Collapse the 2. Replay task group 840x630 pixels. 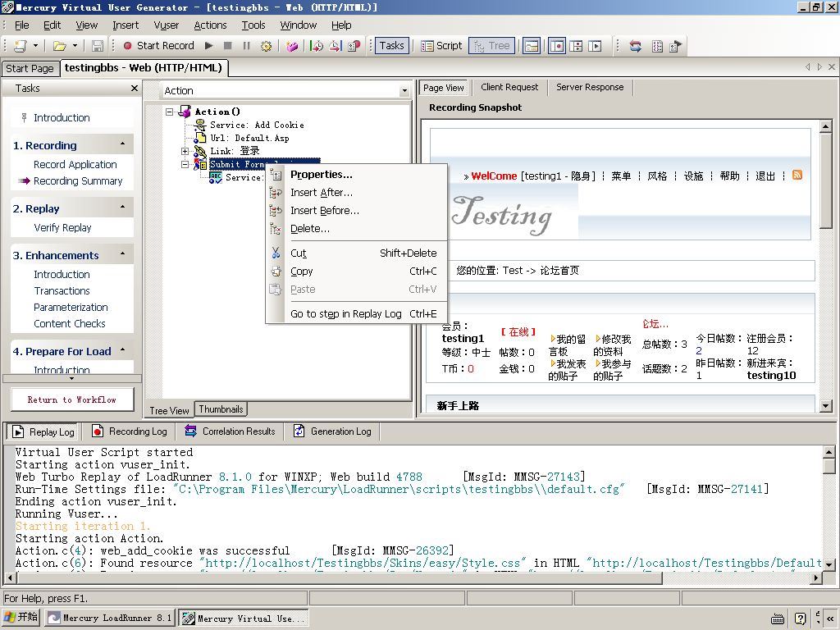[x=123, y=208]
